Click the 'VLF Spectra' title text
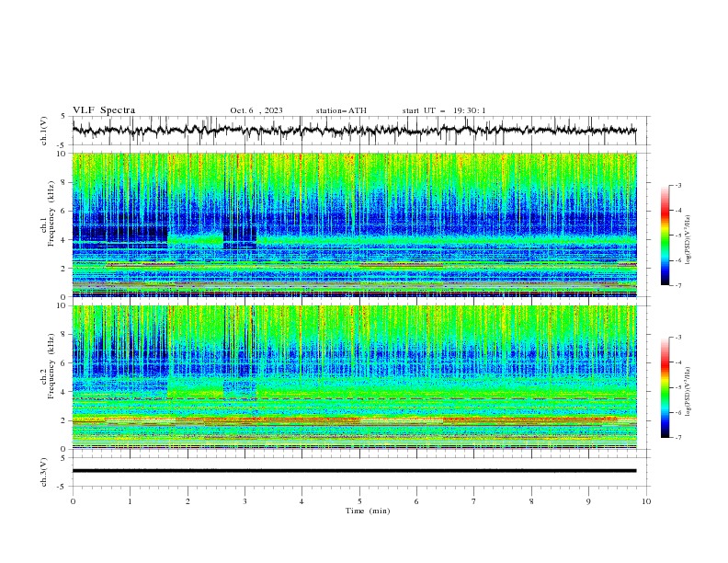The height and width of the screenshot is (563, 728). coord(104,110)
